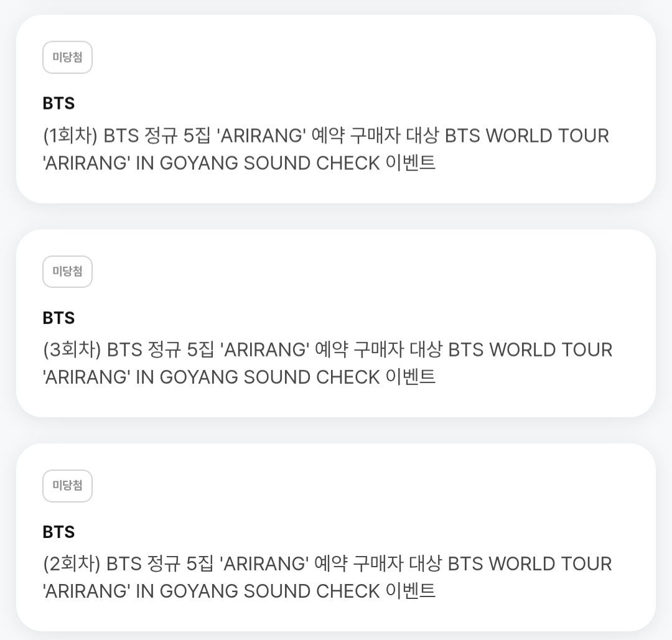The height and width of the screenshot is (640, 672).
Task: Open the (1회차) SOUND CHECK event title
Action: tap(325, 149)
